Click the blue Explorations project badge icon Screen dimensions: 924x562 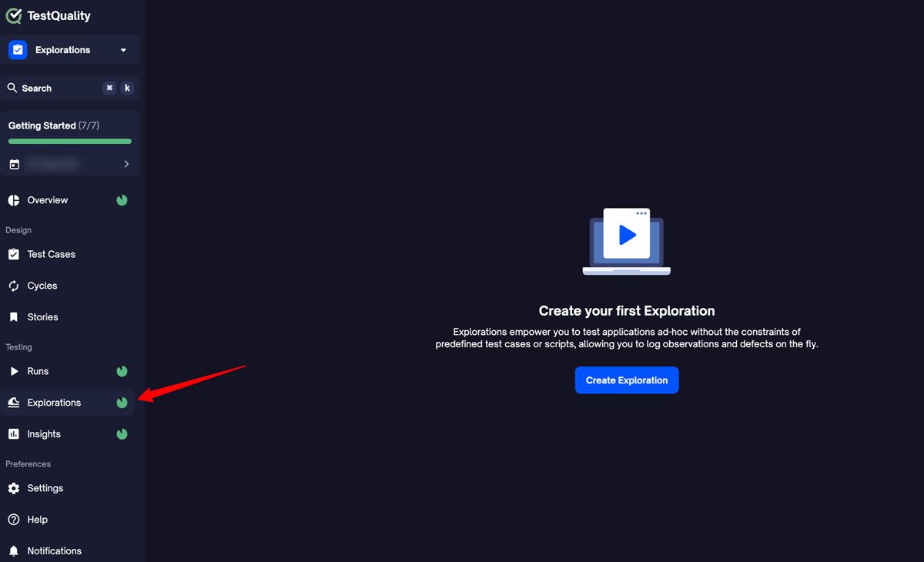point(18,50)
